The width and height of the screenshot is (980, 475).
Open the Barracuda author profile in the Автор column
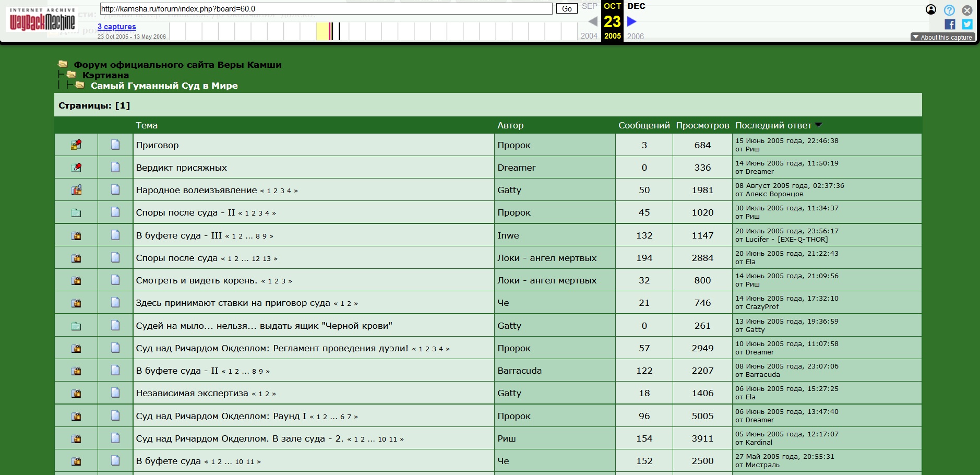click(x=519, y=371)
